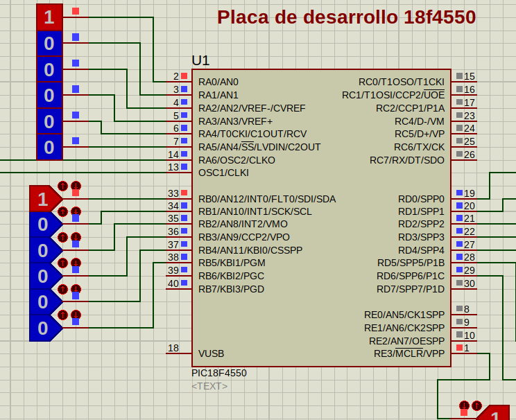
Task: Toggle the arrow-shaped logic input on RB1
Action: [x=45, y=225]
